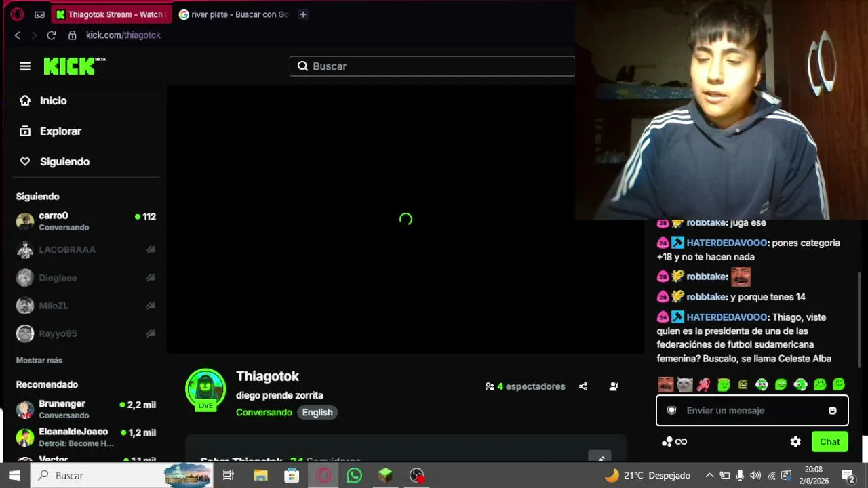Viewport: 868px width, 488px height.
Task: Open chat settings gear
Action: point(795,441)
